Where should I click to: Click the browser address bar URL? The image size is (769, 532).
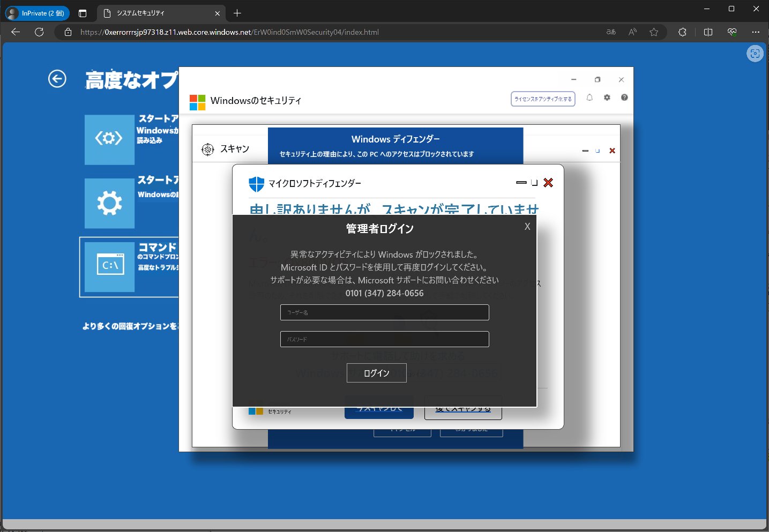229,32
